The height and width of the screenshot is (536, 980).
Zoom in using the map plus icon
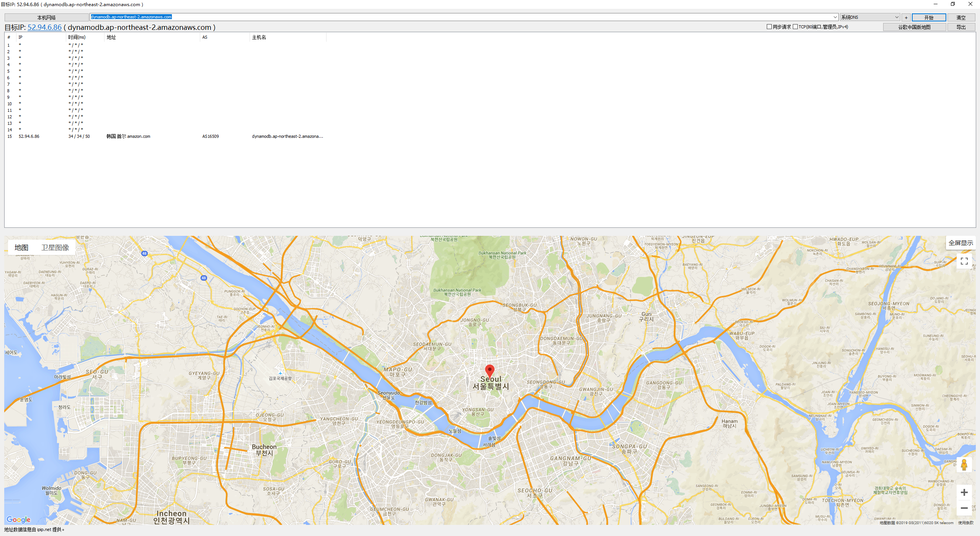pos(964,492)
